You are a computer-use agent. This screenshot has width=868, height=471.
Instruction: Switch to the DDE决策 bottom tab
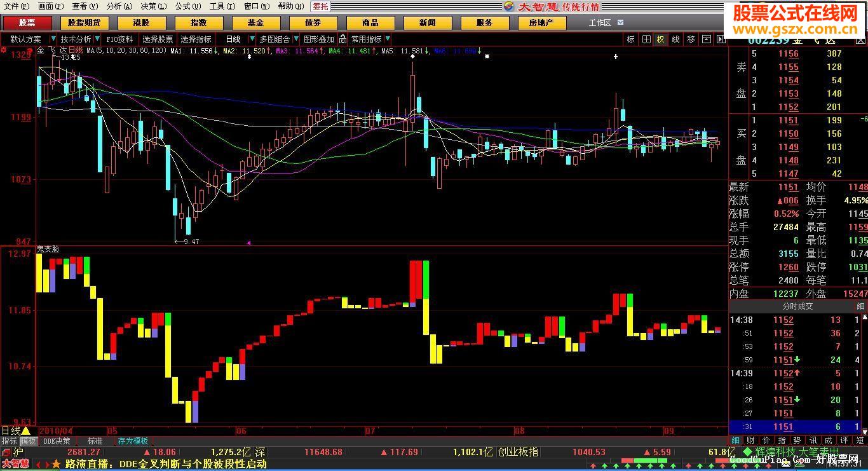pyautogui.click(x=57, y=441)
